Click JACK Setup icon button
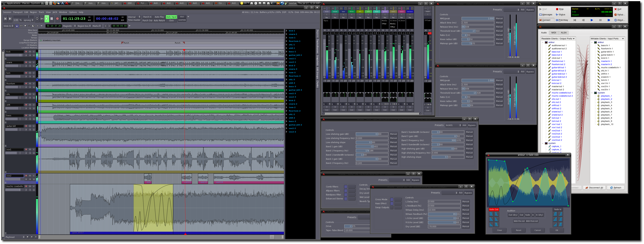 pos(620,14)
